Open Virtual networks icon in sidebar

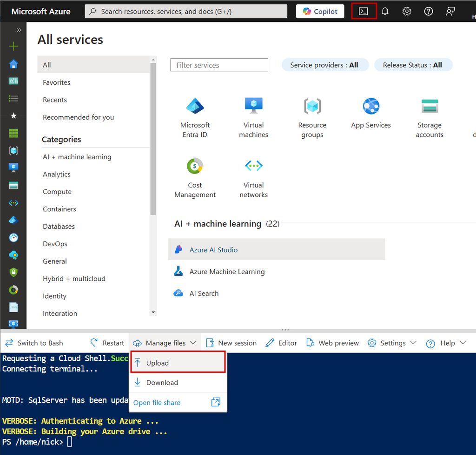pos(13,202)
